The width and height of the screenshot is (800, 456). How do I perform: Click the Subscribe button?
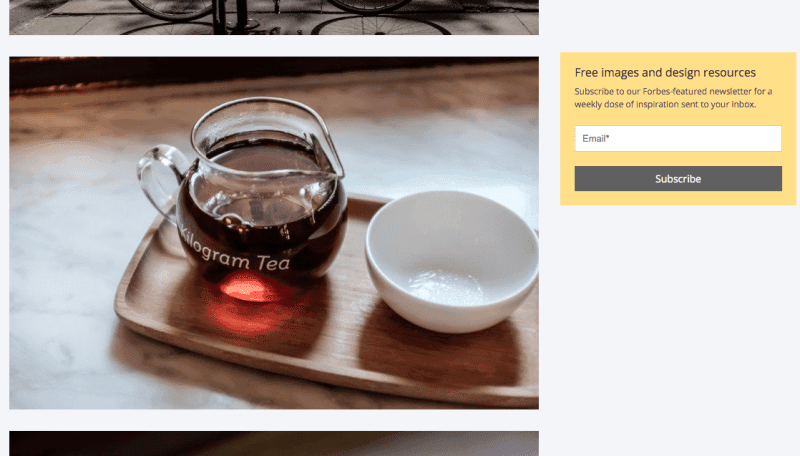point(678,179)
